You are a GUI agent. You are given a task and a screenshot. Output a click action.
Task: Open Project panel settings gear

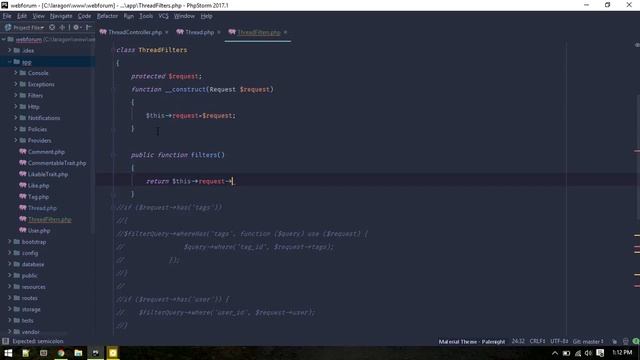click(x=76, y=27)
